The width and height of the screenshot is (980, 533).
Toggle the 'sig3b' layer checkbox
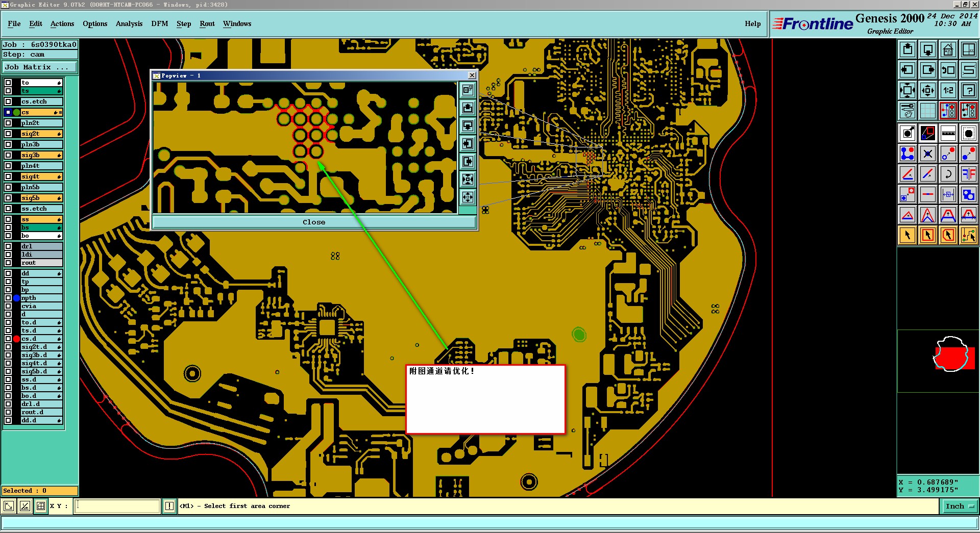tap(8, 155)
